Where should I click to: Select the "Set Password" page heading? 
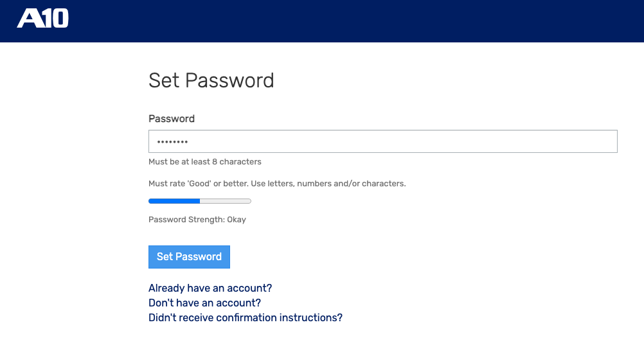point(211,80)
